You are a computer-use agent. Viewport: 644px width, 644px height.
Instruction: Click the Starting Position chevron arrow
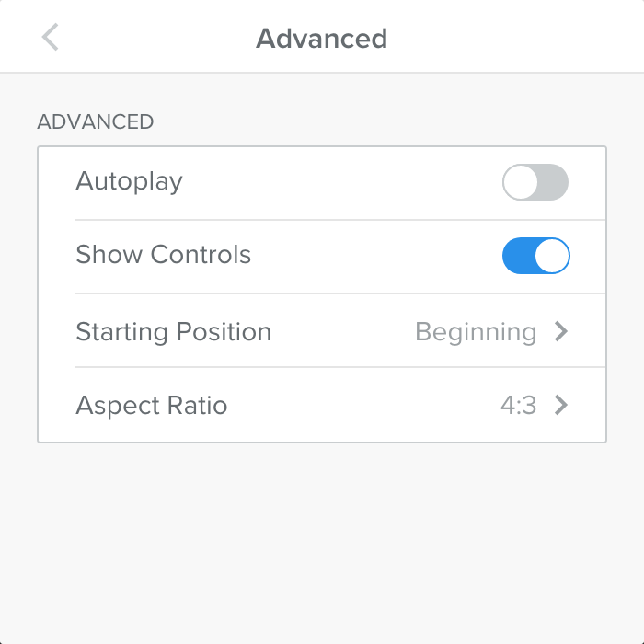pos(561,331)
